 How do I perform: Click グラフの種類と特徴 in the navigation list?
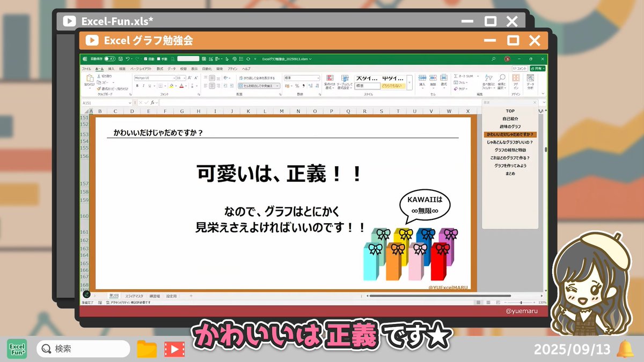(x=510, y=150)
